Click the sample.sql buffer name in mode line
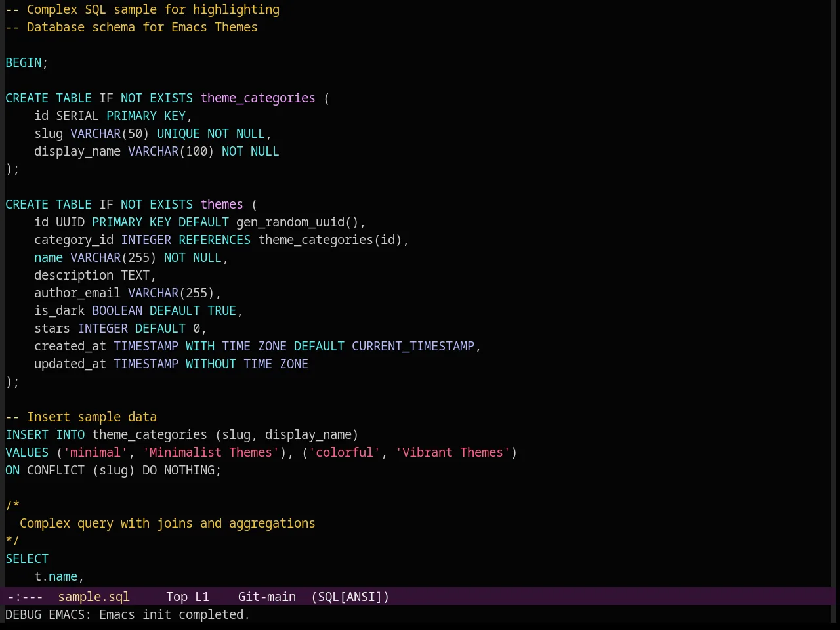The width and height of the screenshot is (840, 630). click(94, 597)
